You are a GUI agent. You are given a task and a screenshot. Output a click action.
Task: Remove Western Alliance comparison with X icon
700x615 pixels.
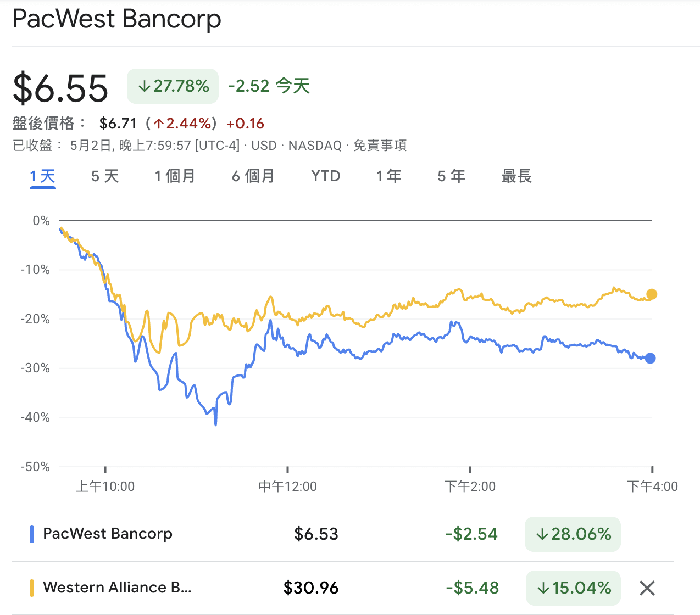[x=647, y=588]
